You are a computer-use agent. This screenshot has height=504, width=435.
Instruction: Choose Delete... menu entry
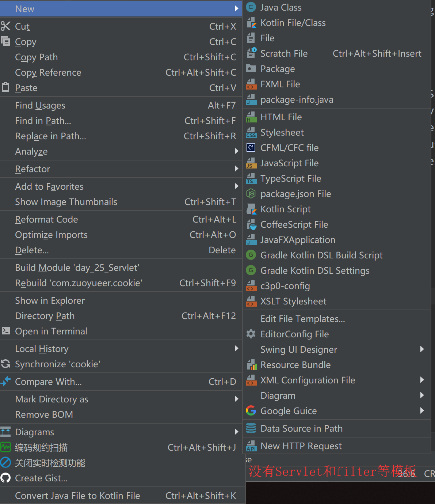pos(121,250)
